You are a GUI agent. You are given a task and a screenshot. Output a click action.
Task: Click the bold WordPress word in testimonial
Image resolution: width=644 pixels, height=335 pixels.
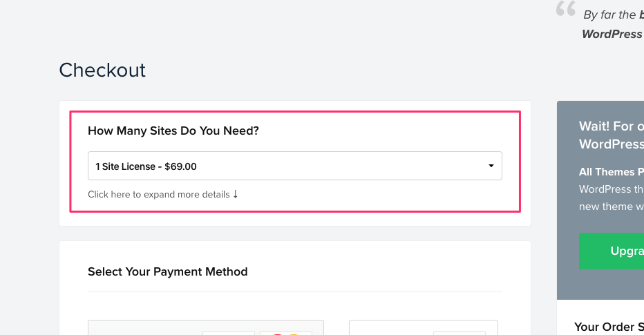coord(612,34)
